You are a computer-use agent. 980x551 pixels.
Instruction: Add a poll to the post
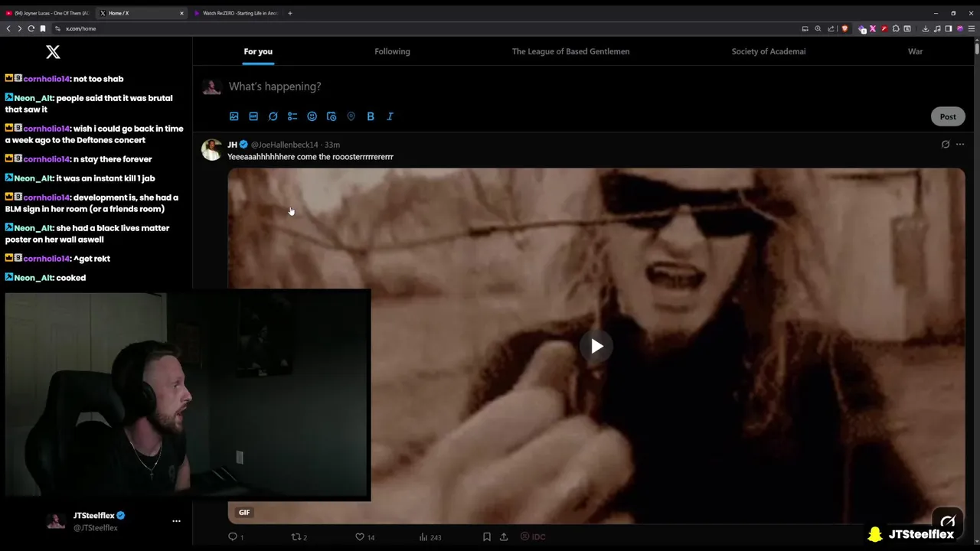click(292, 116)
